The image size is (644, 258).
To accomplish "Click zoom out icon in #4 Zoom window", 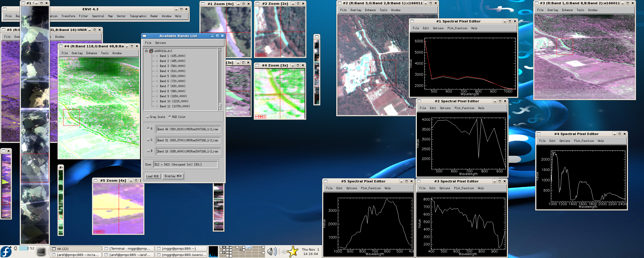I will [x=257, y=117].
